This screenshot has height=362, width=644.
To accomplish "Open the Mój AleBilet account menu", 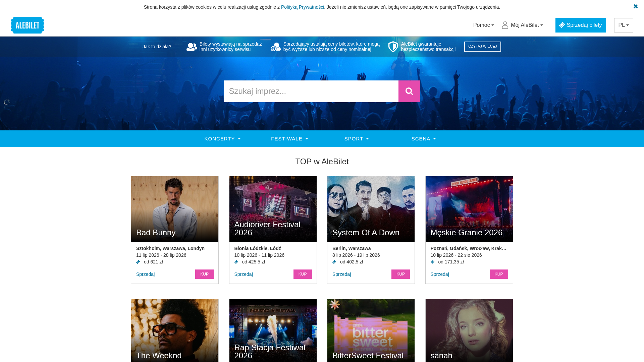I will (x=527, y=25).
